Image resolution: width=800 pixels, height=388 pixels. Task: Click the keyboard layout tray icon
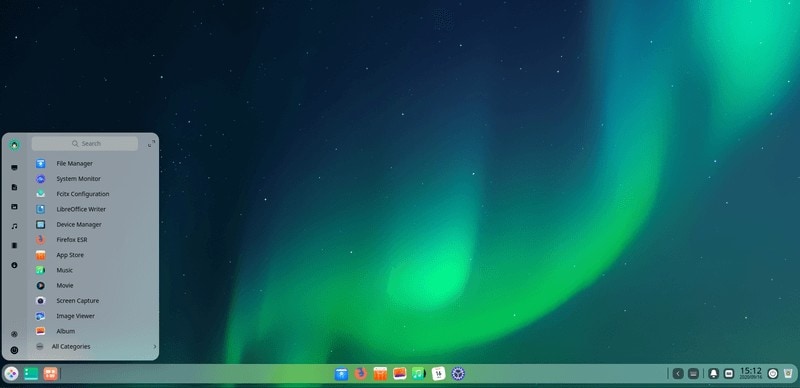click(x=729, y=374)
